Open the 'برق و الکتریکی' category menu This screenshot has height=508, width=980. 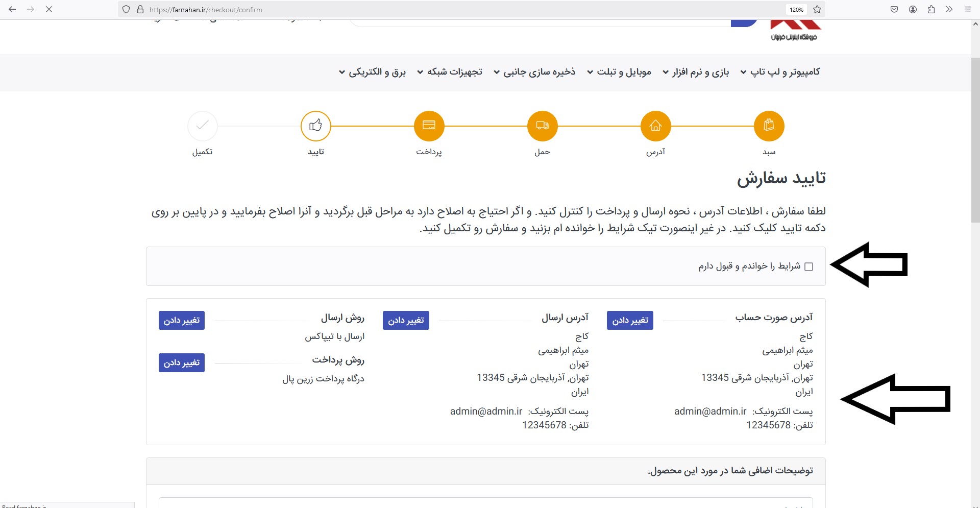coord(372,72)
